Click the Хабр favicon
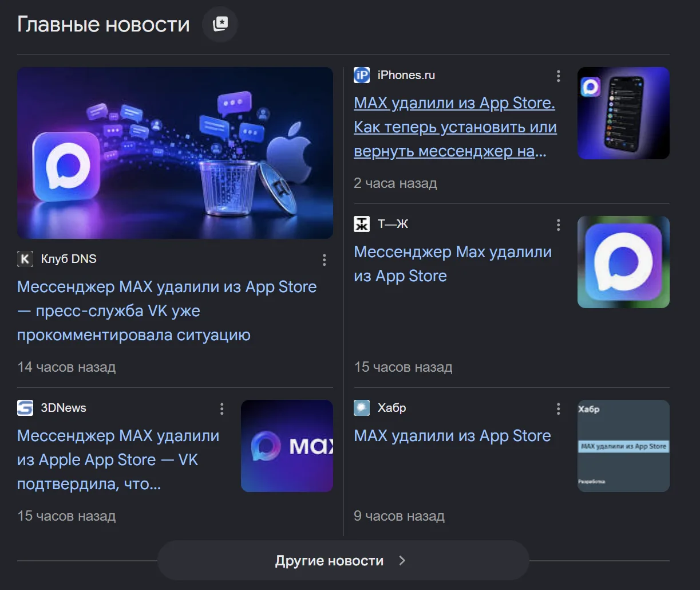This screenshot has height=590, width=700. (362, 408)
